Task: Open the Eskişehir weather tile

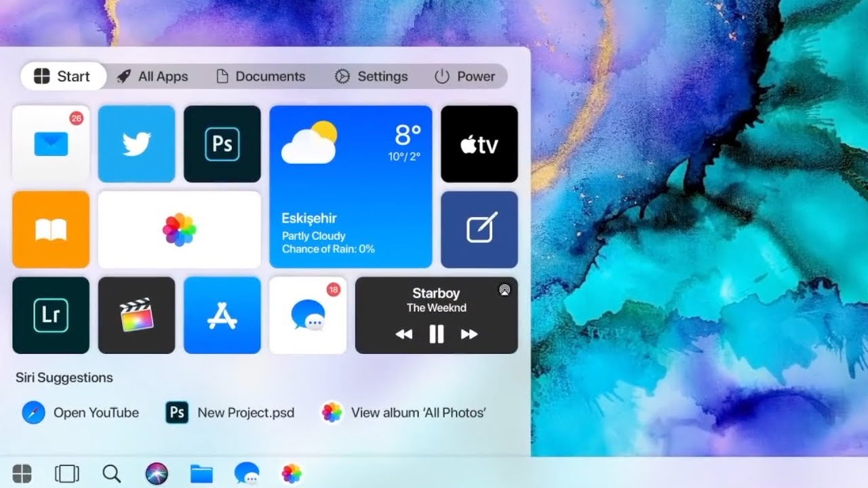Action: (x=351, y=186)
